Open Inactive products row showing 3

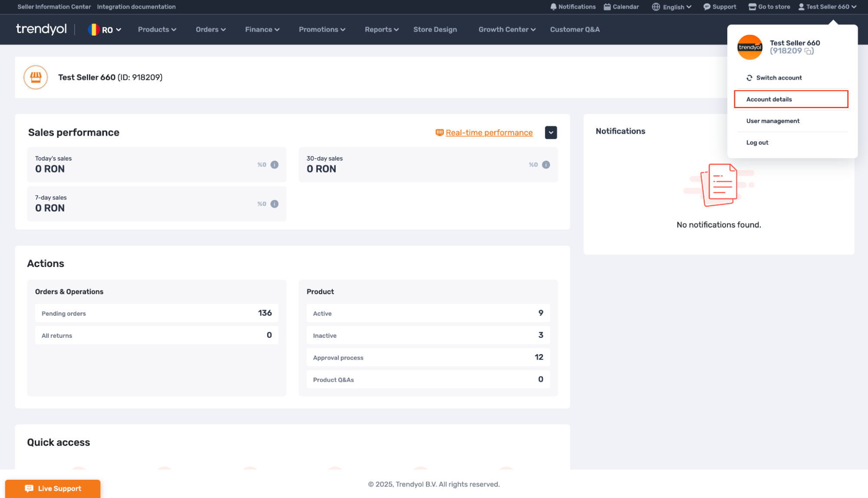click(x=428, y=335)
